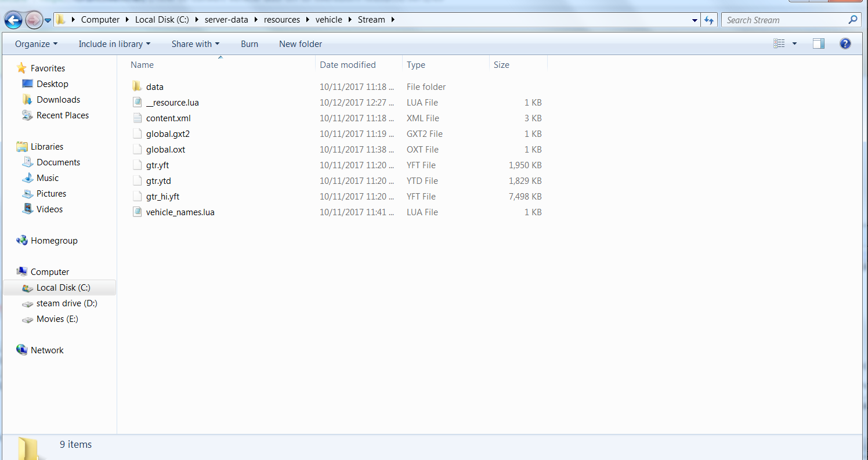The width and height of the screenshot is (868, 460).
Task: Open the Videos library
Action: 49,209
